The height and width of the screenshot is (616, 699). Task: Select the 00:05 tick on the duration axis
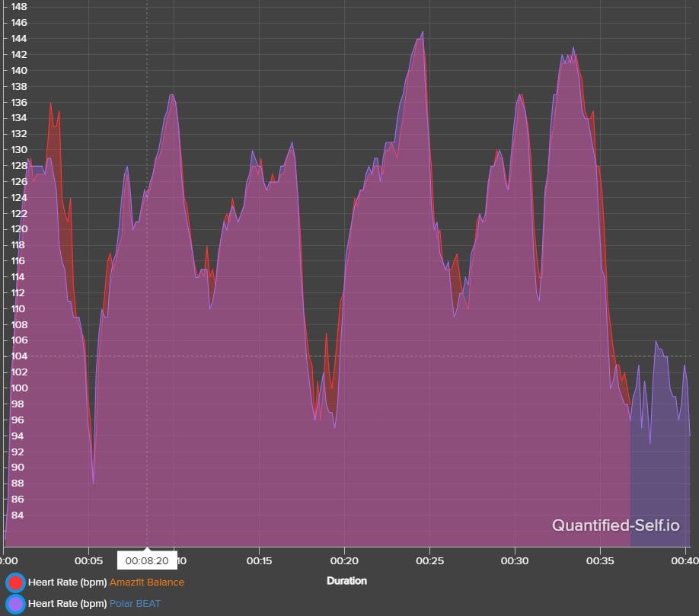(x=89, y=561)
